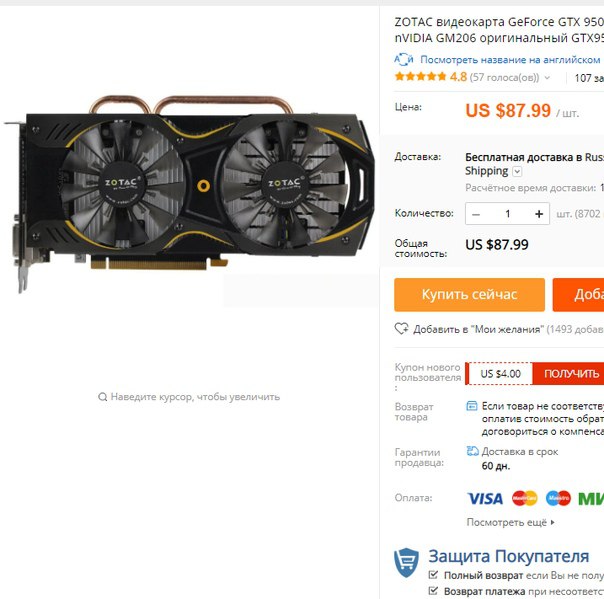Click the Maestro payment logo
The width and height of the screenshot is (604, 599).
pyautogui.click(x=558, y=498)
